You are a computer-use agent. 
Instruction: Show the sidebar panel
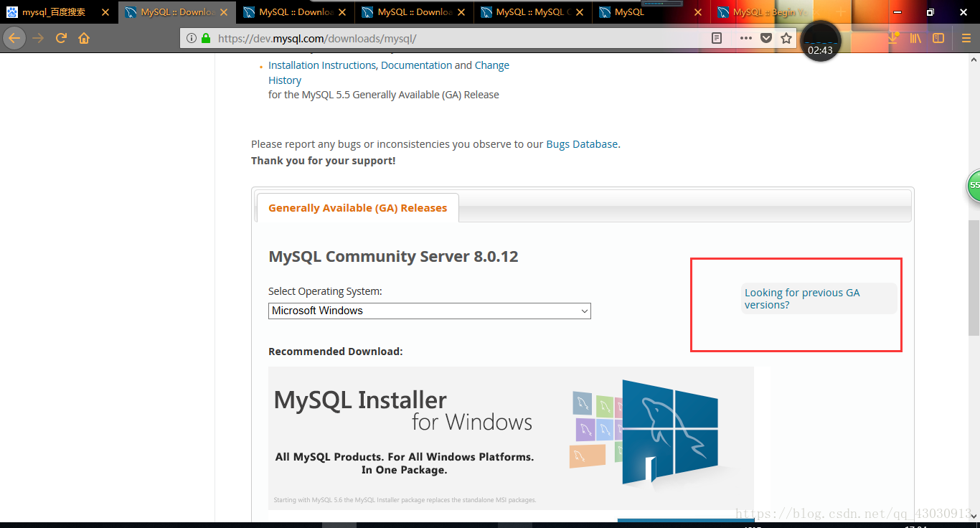coord(938,38)
